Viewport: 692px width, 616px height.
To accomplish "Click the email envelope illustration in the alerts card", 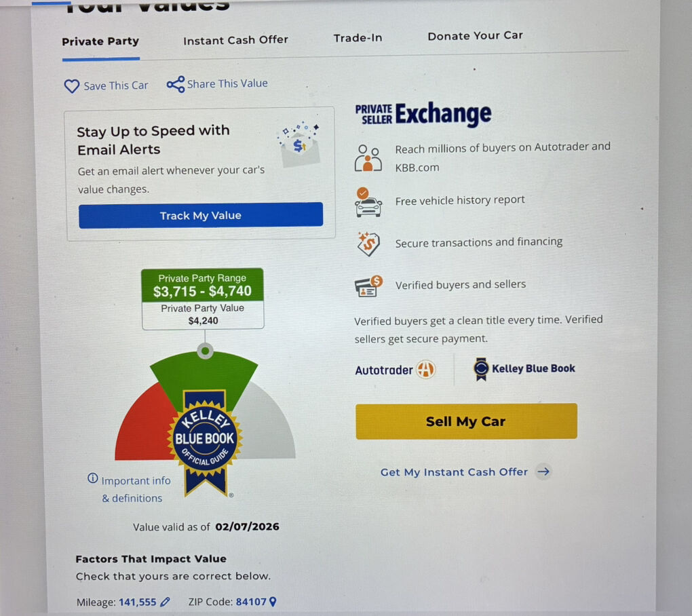I will click(x=299, y=146).
